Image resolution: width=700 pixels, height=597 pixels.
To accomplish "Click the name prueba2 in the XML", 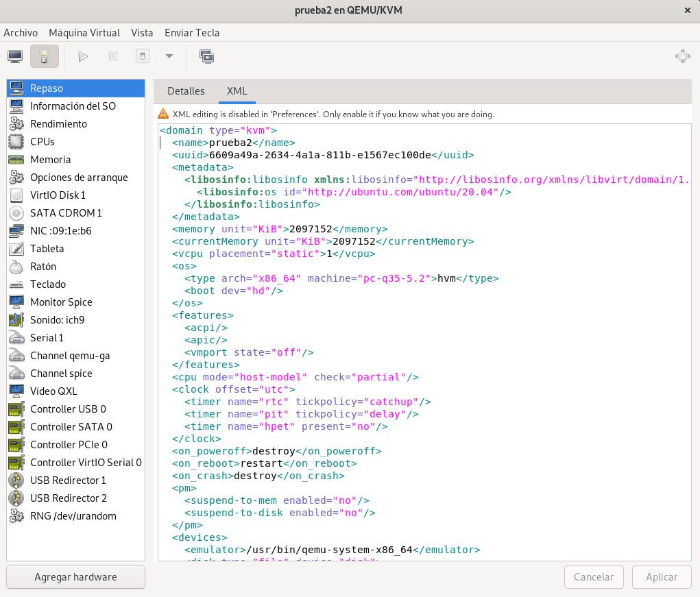I will pos(230,143).
